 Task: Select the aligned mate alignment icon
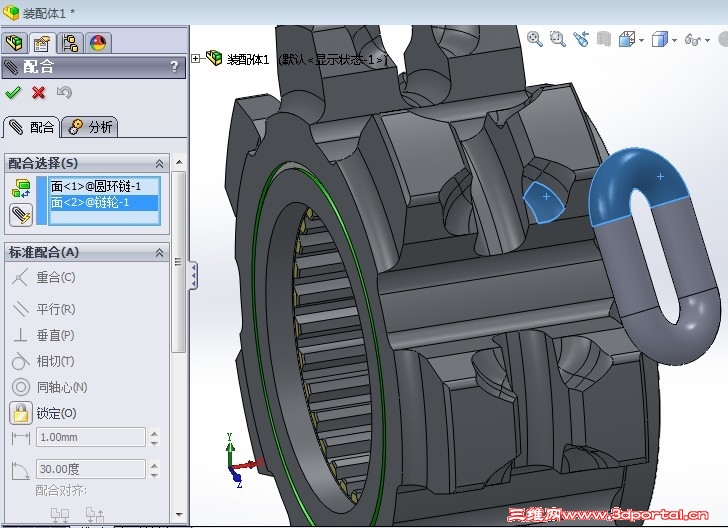coord(60,515)
